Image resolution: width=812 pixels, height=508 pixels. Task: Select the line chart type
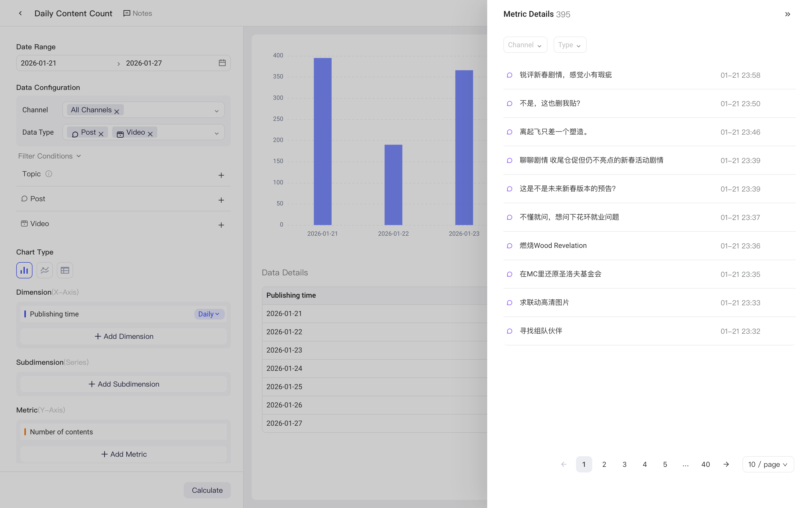45,270
